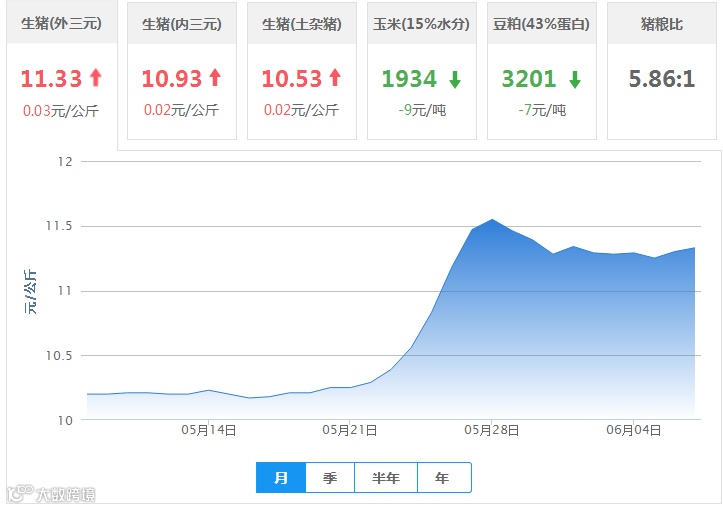Click the 06月04日 axis label

(x=634, y=430)
